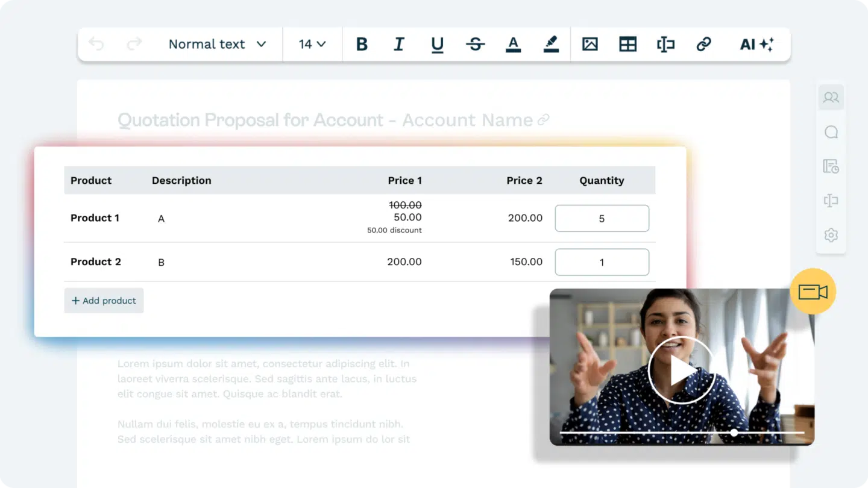Viewport: 868px width, 488px height.
Task: Toggle italic formatting
Action: 399,44
